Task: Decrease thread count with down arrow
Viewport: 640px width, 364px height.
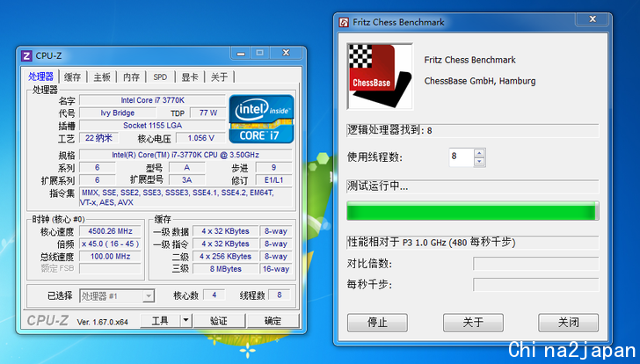Action: tap(480, 162)
